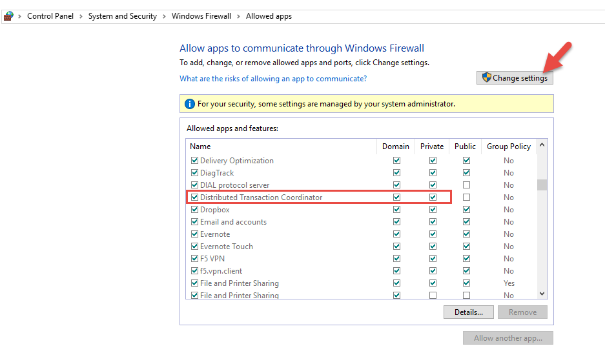Navigate to System and Security breadcrumb
Image resolution: width=605 pixels, height=364 pixels.
coord(123,16)
